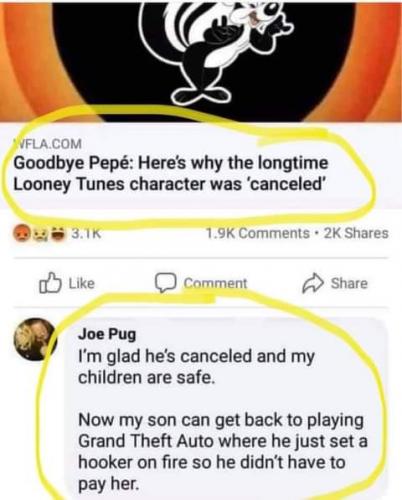Screen dimensions: 402x500
Task: View the 1.9K Comments list
Action: [257, 233]
